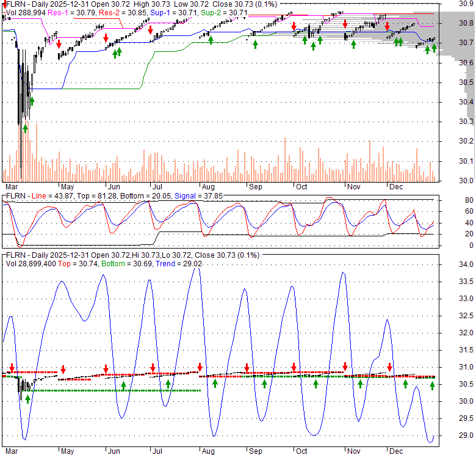Click the Mar label under the top price chart
The image size is (476, 455).
coord(11,186)
